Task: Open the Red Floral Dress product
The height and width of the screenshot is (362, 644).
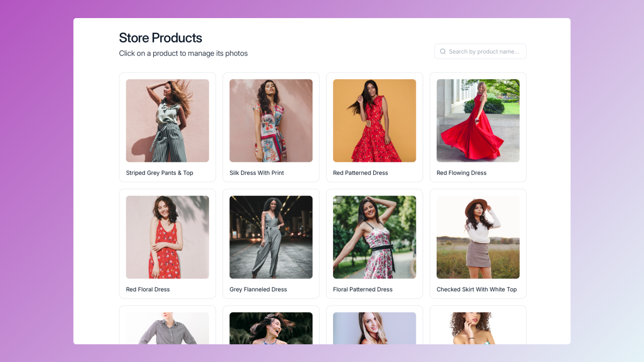Action: [167, 237]
